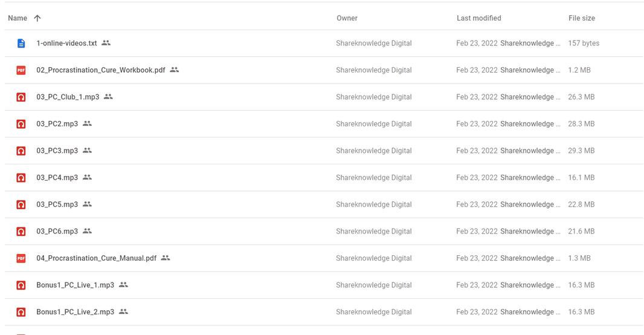
Task: Click the Last modified column header
Action: [x=479, y=18]
